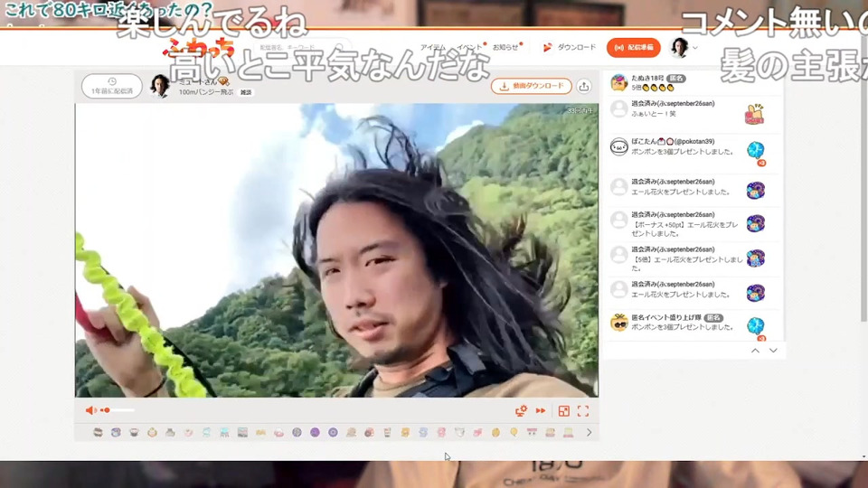Click the ポンポン gift icon in ぽこたん's comment
The width and height of the screenshot is (868, 488).
[756, 151]
